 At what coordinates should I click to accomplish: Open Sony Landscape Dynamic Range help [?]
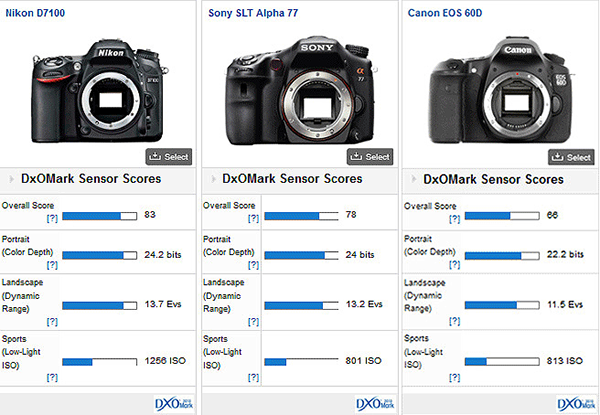253,322
